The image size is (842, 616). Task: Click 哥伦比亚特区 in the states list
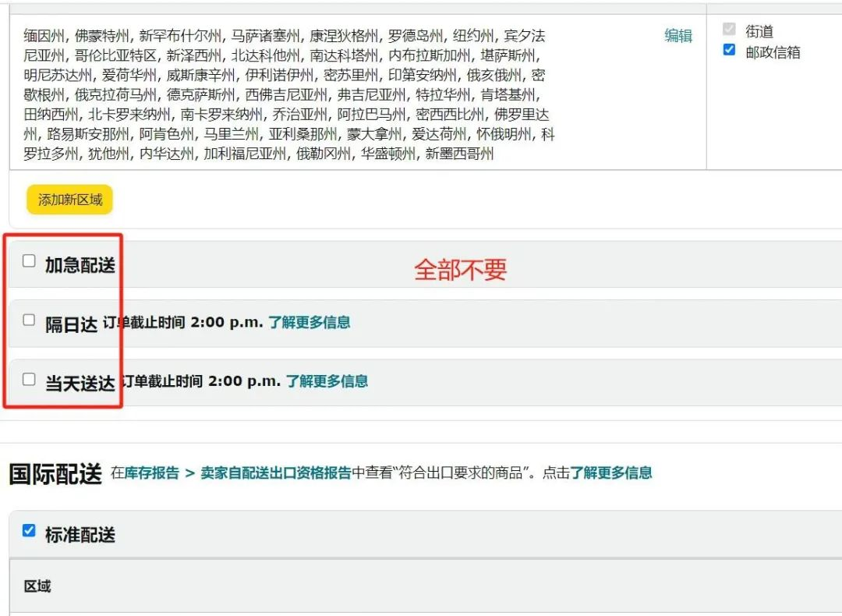pos(115,55)
